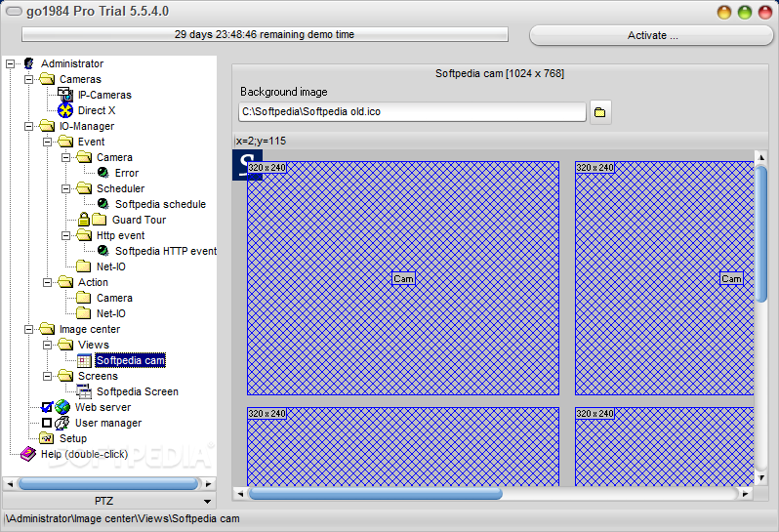The height and width of the screenshot is (532, 779).
Task: Select the IP-Cameras tree item
Action: (x=104, y=95)
